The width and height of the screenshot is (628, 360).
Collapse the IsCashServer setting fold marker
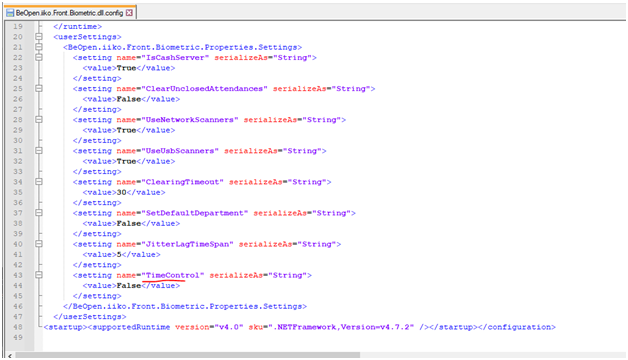pos(38,58)
